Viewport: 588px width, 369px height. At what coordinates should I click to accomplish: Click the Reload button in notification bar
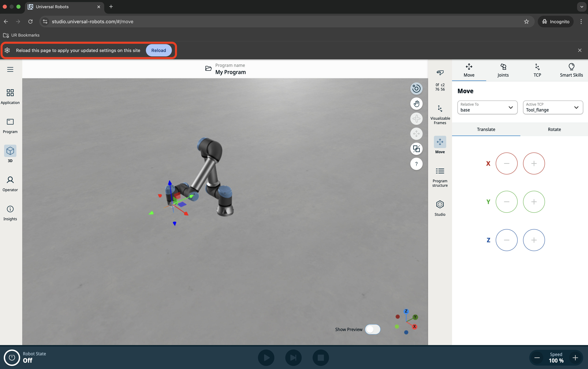click(159, 50)
